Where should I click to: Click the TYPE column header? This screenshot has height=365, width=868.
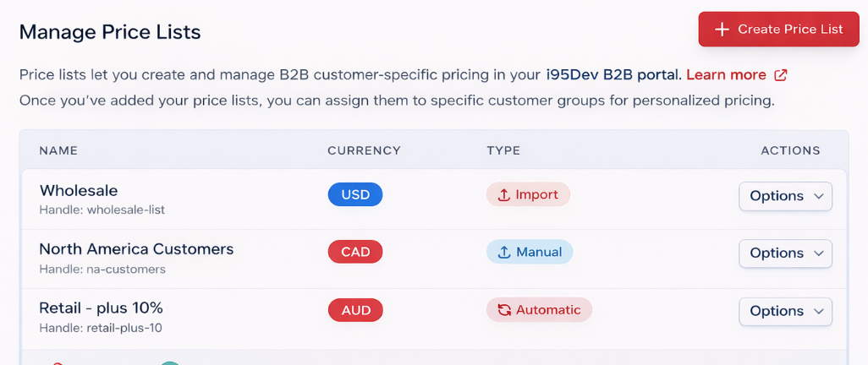[503, 150]
